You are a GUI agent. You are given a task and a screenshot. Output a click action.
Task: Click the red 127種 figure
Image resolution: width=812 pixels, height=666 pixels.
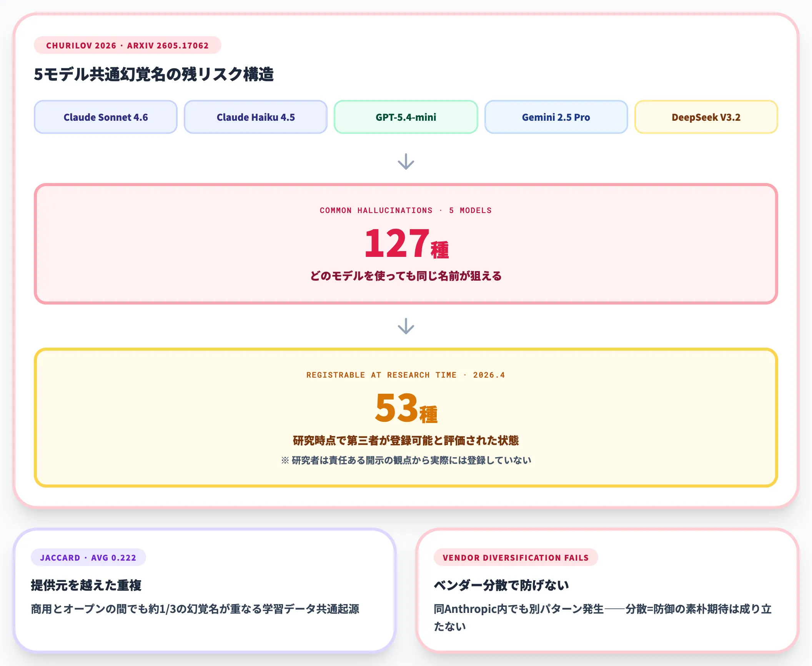point(406,243)
